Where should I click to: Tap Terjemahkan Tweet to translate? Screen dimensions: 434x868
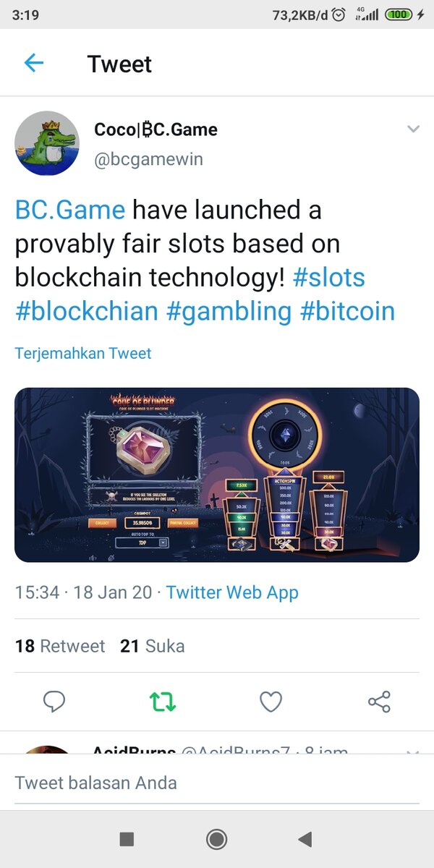click(x=83, y=354)
